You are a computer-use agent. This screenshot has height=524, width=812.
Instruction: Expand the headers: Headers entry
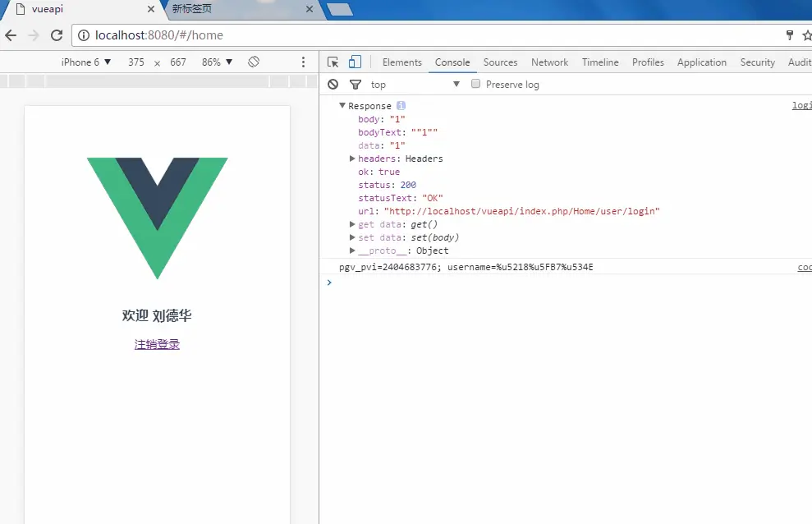352,159
